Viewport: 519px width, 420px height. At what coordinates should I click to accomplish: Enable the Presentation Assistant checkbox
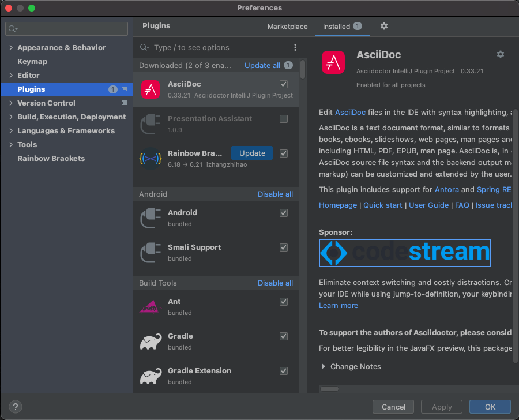(x=284, y=119)
